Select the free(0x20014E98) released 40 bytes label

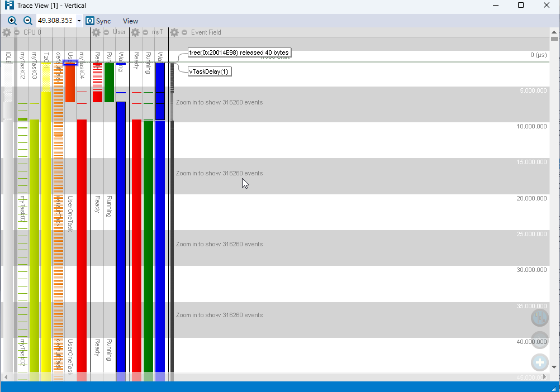coord(239,53)
